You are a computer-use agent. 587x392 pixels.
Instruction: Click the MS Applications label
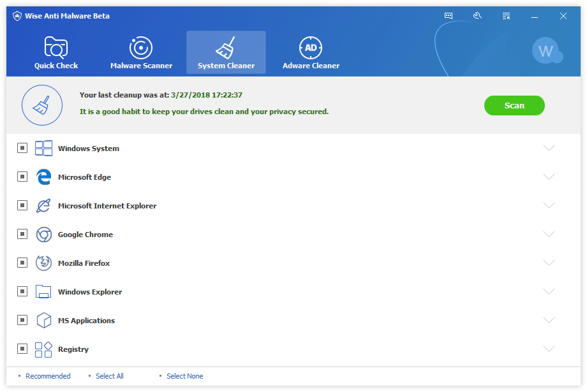pos(87,321)
